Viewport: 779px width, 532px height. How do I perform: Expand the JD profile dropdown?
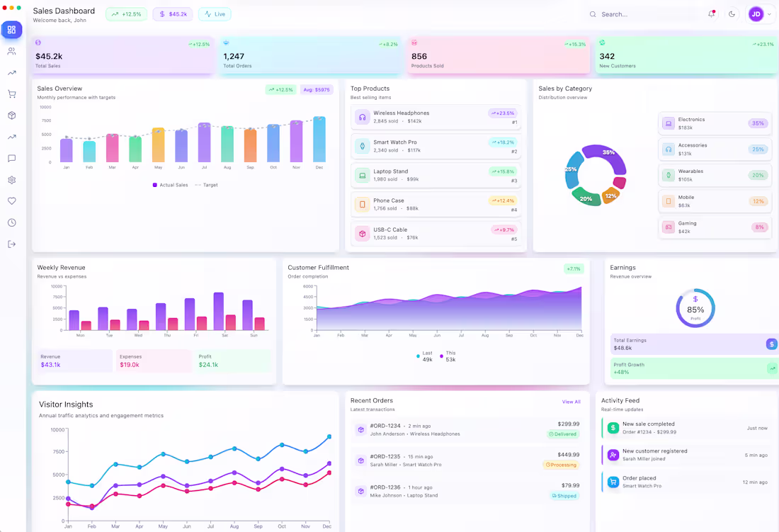click(759, 13)
